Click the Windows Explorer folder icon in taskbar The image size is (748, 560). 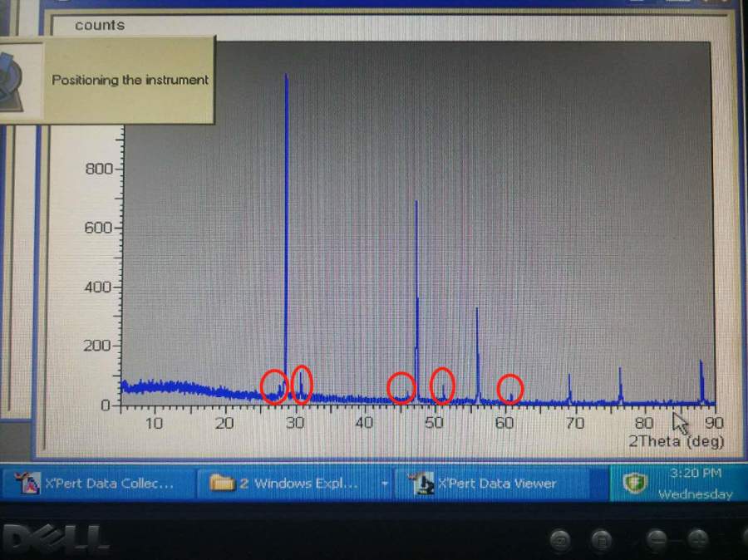pyautogui.click(x=223, y=483)
